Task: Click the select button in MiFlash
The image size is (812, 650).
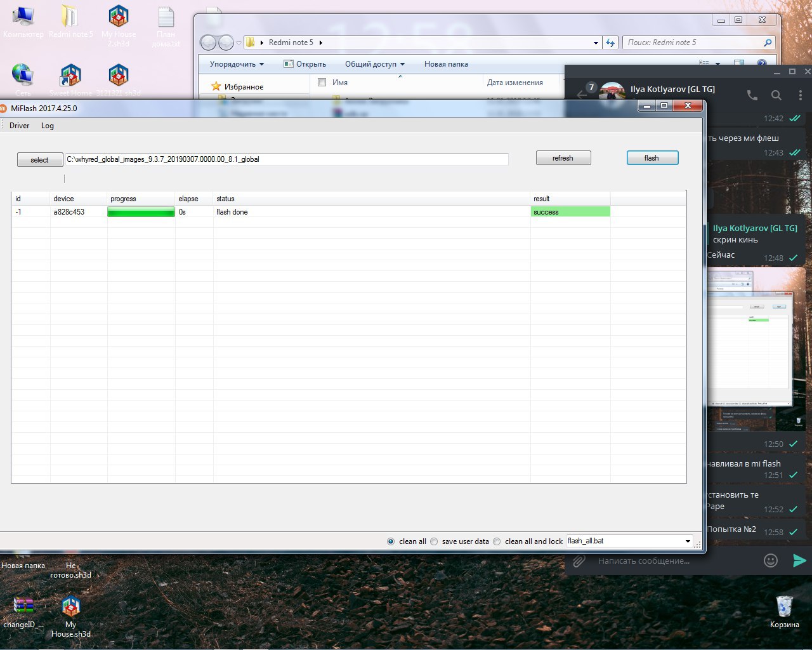Action: tap(40, 160)
